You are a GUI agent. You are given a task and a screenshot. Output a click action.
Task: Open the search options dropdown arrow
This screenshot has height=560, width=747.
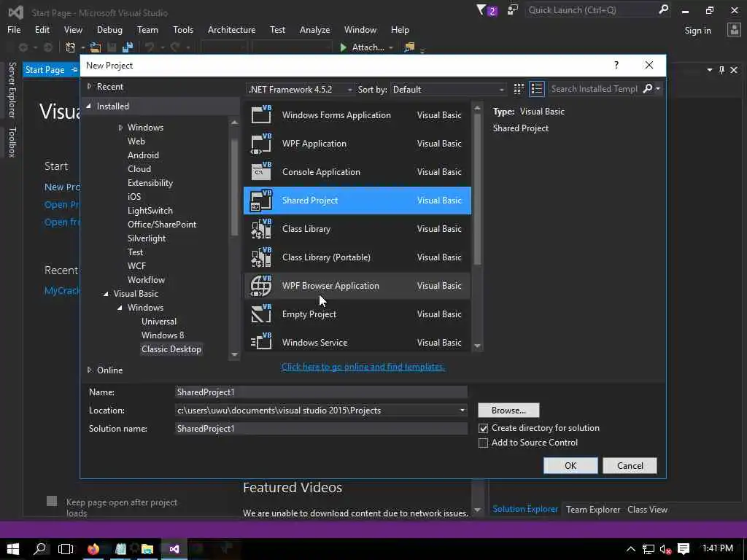click(658, 88)
